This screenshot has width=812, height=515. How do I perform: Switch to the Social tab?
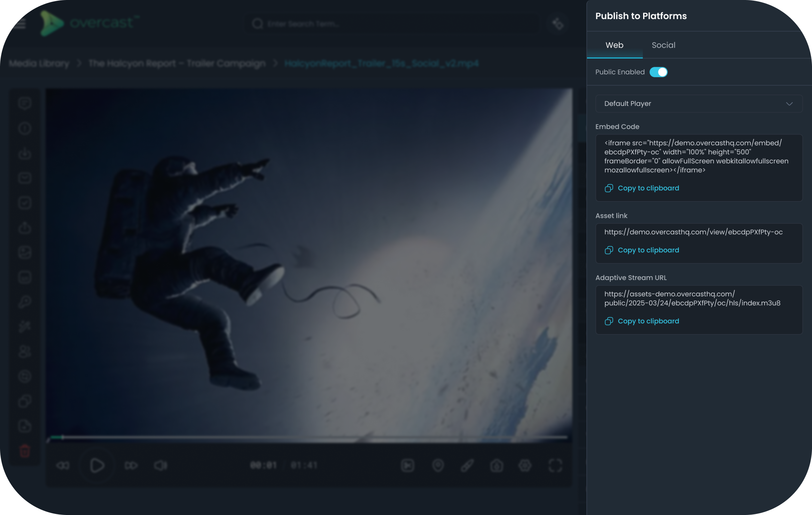(663, 45)
